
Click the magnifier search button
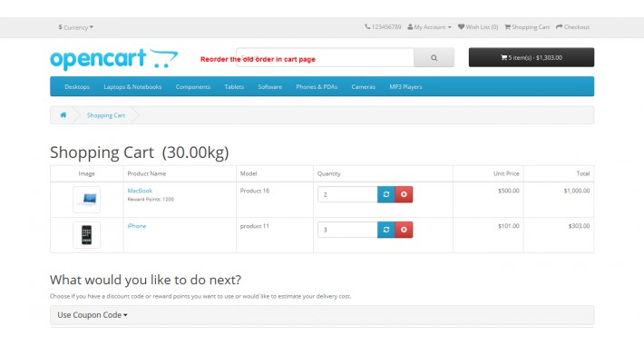click(434, 57)
